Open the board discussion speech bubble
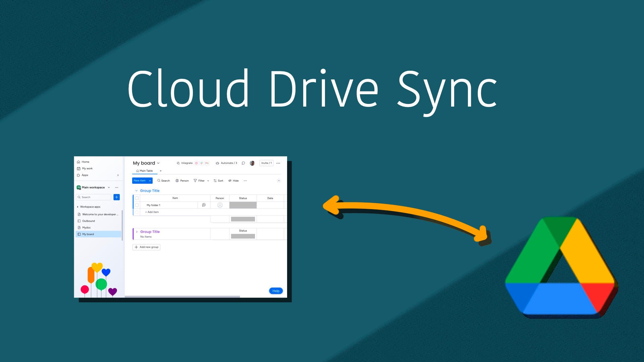 [x=243, y=163]
